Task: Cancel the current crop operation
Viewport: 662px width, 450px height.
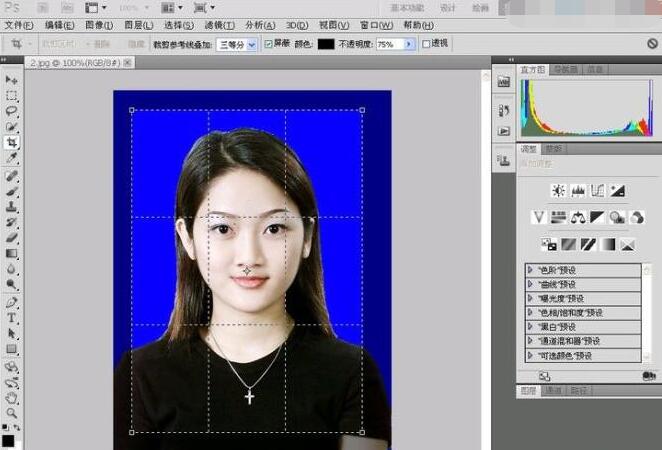Action: (x=652, y=43)
